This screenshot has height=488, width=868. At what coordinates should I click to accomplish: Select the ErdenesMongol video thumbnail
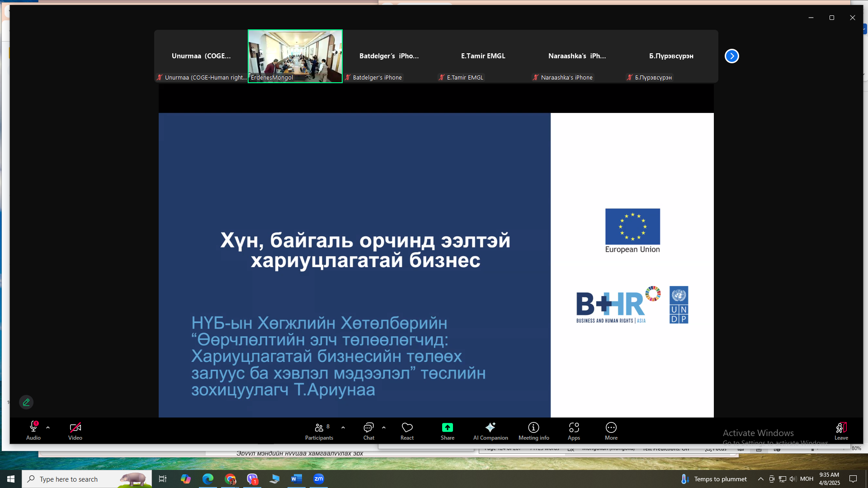tap(295, 56)
